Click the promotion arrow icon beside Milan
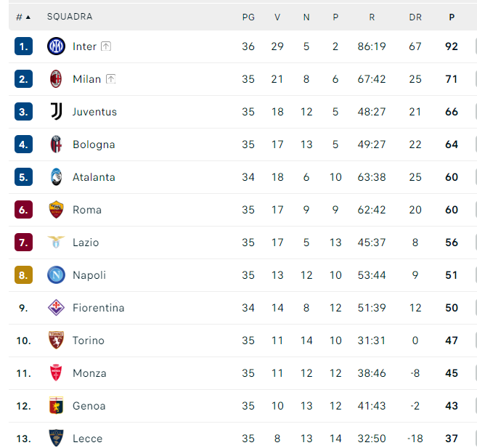 click(111, 79)
